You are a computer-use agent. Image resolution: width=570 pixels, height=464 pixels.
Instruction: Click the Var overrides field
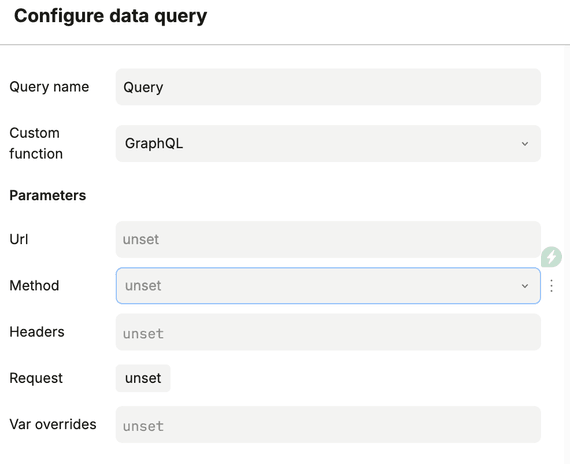[328, 424]
